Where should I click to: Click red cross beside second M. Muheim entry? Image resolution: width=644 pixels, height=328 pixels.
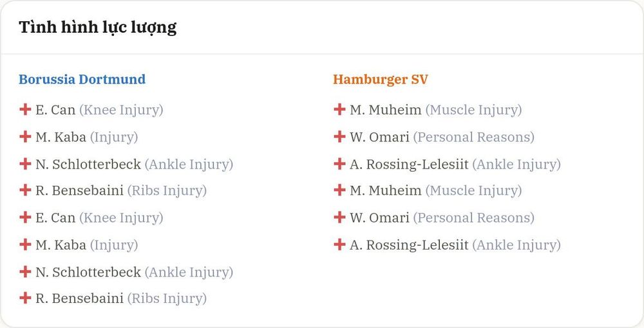[339, 190]
